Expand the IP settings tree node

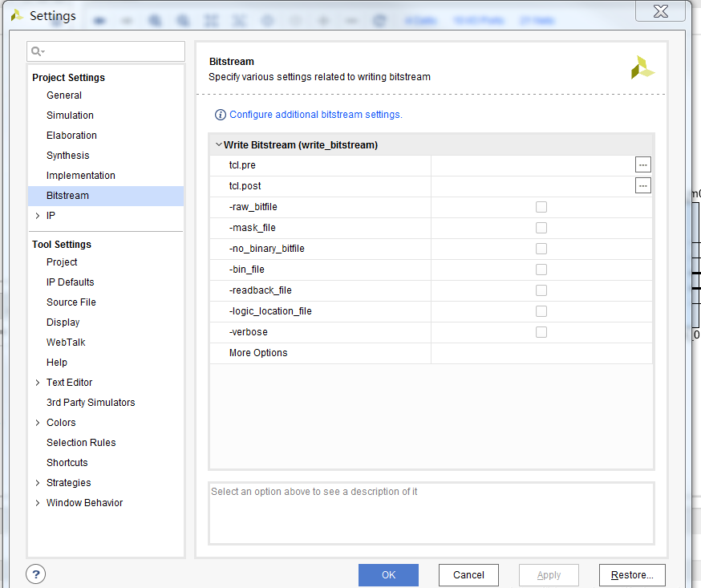(38, 216)
